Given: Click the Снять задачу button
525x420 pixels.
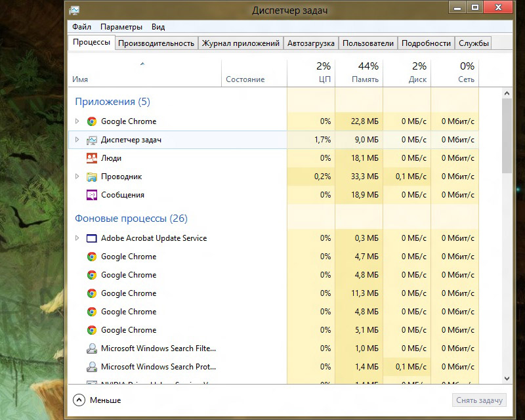Looking at the screenshot, I should pyautogui.click(x=479, y=400).
